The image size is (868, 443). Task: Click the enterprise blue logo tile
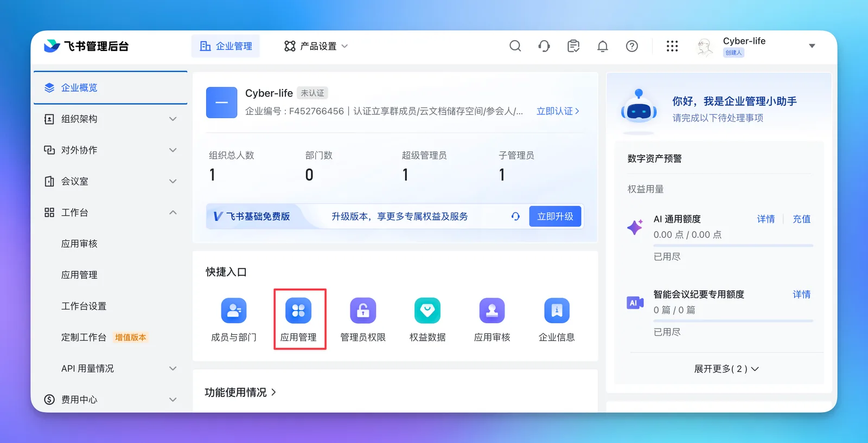221,102
